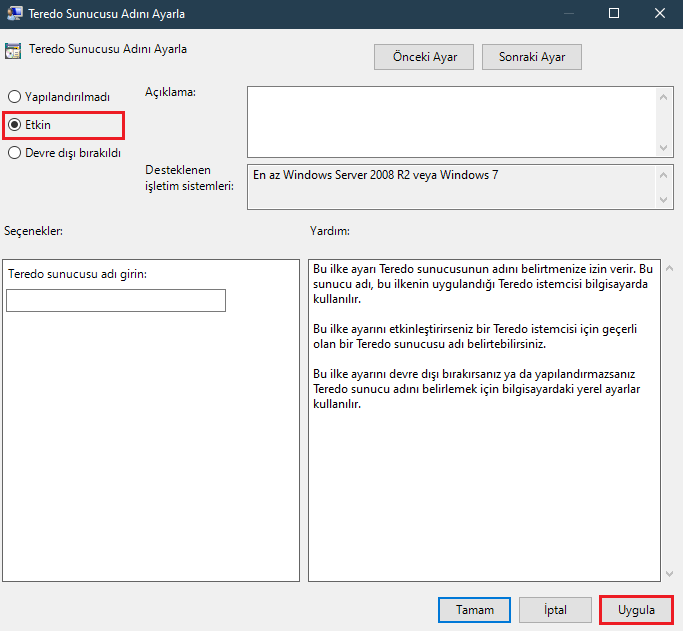
Task: Click the Yardım: label
Action: 330,231
